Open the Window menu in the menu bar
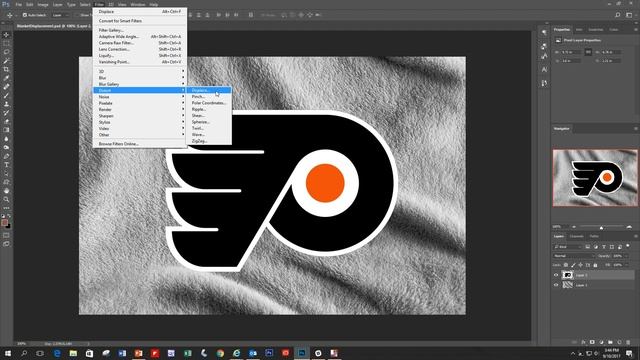640x360 pixels. (138, 4)
